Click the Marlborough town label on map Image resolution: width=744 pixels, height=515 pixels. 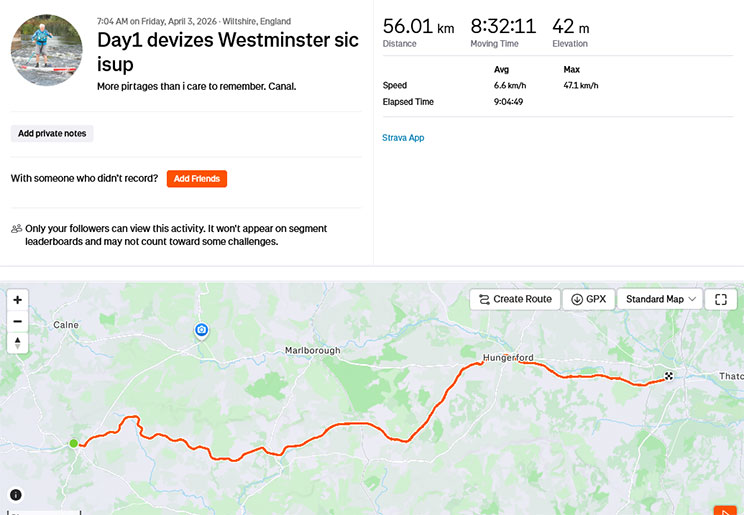point(313,350)
